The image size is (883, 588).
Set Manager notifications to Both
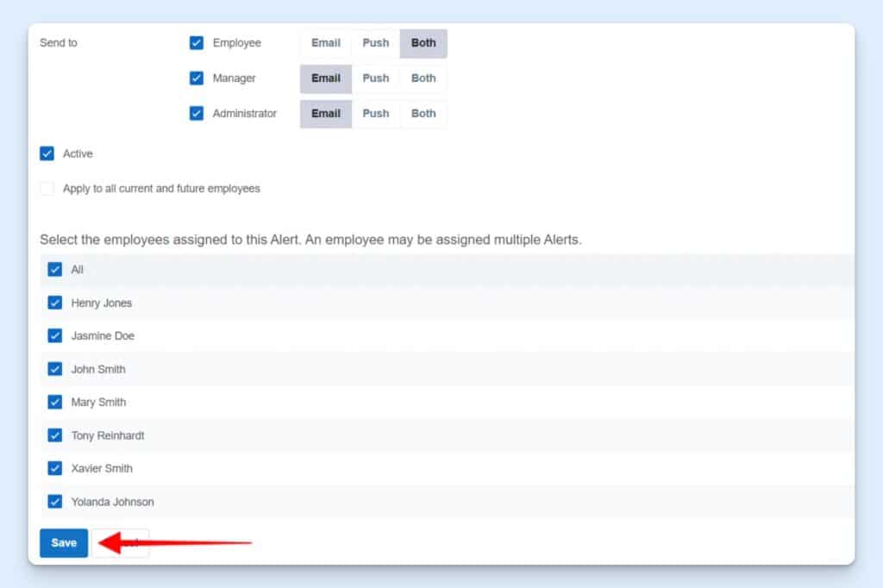[x=423, y=78]
